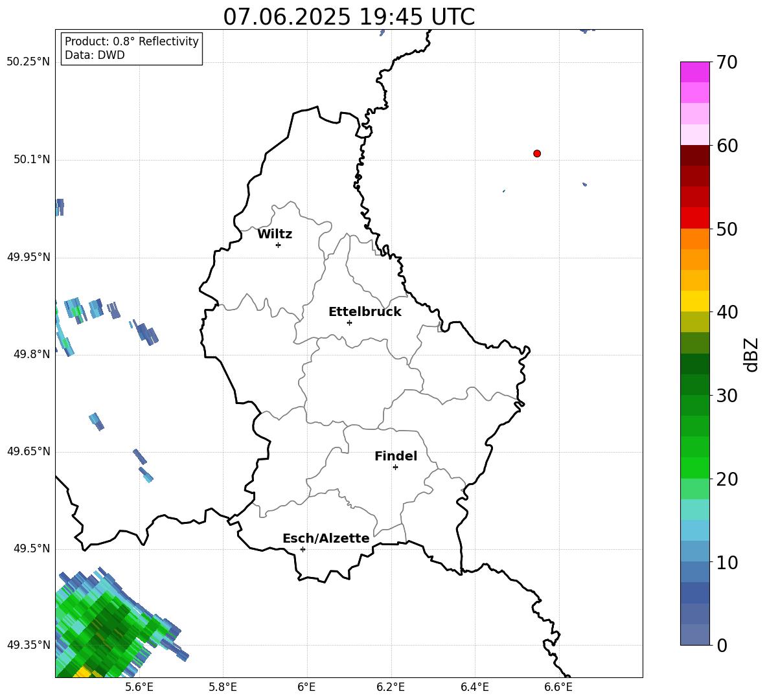
Task: Click the 50.25°N latitude label
Action: (29, 62)
